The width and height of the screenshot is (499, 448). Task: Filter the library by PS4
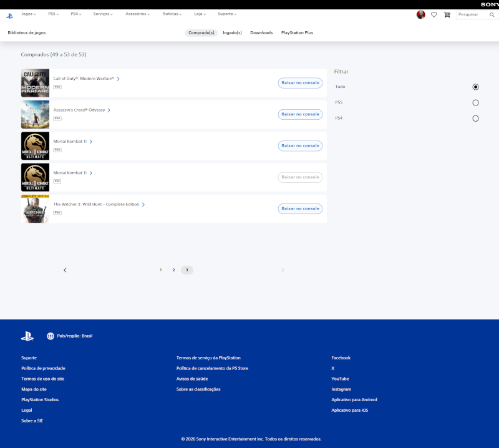click(x=475, y=118)
